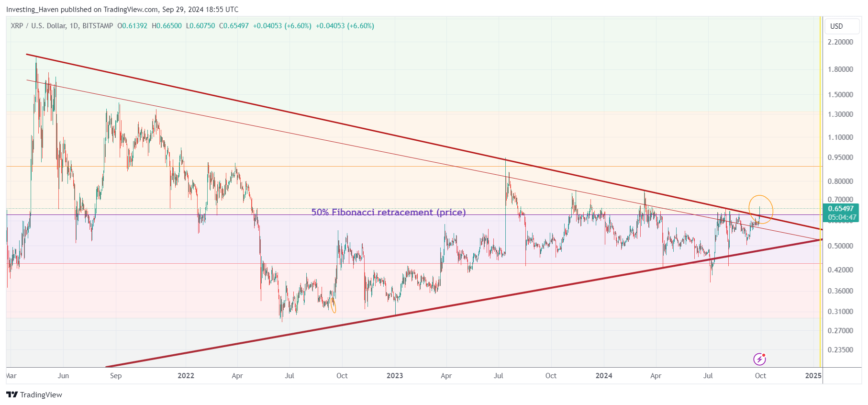Click the 0.80000 price axis label

pyautogui.click(x=840, y=181)
